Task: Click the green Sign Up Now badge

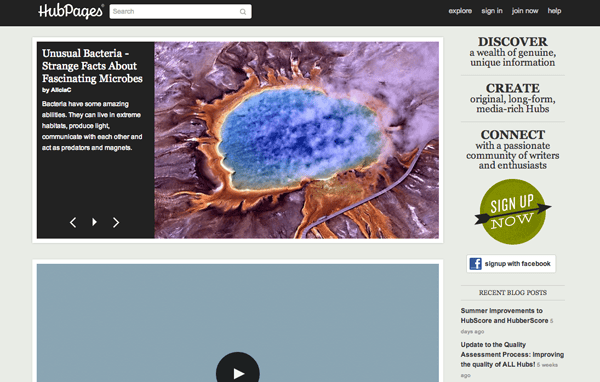Action: click(x=513, y=212)
